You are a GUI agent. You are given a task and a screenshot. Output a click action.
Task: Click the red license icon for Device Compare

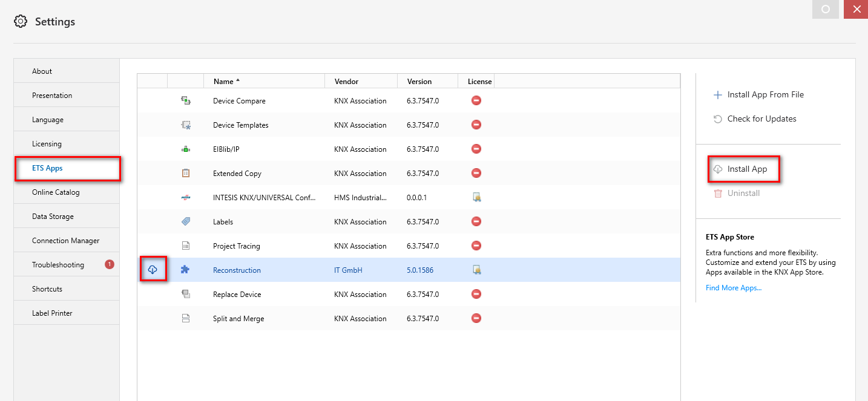click(x=476, y=100)
